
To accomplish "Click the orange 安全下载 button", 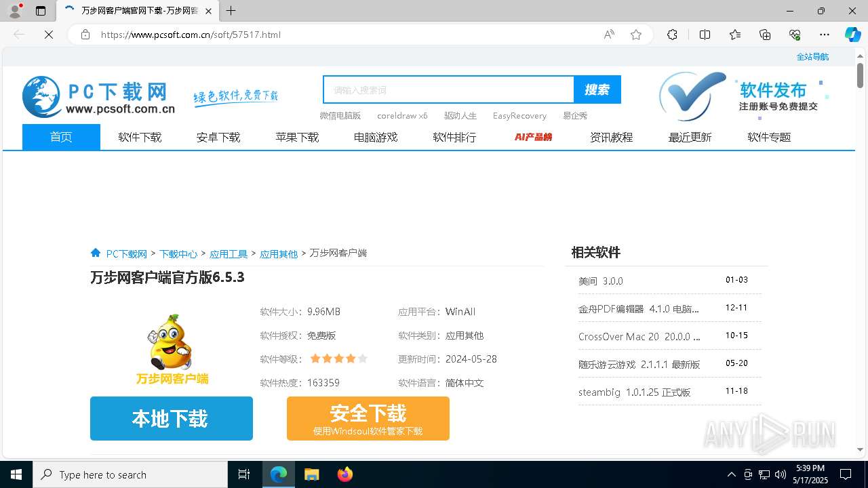I will [x=368, y=419].
